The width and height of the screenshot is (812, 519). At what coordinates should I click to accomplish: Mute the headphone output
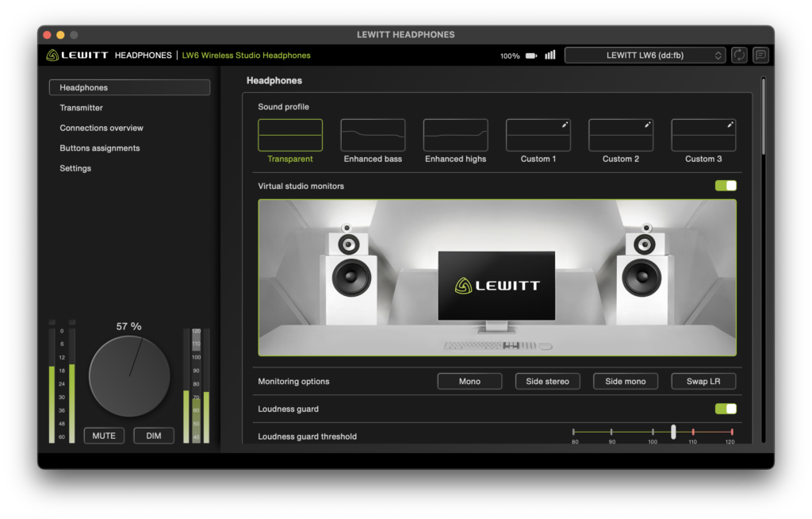[104, 436]
